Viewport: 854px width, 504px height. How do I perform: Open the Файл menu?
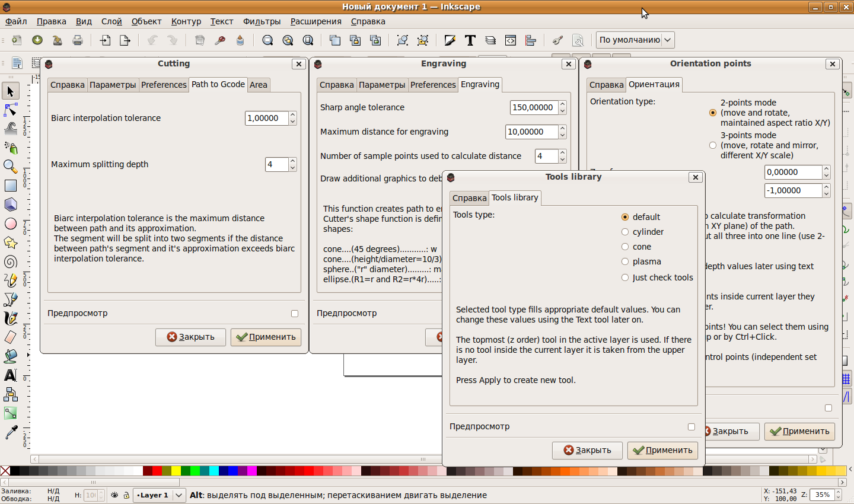pos(17,21)
